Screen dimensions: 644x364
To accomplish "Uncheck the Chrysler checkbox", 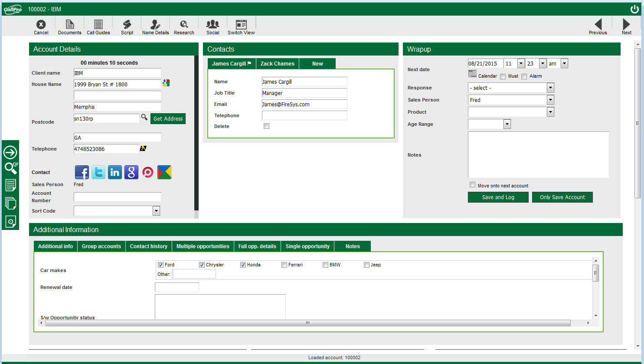I will [x=202, y=265].
